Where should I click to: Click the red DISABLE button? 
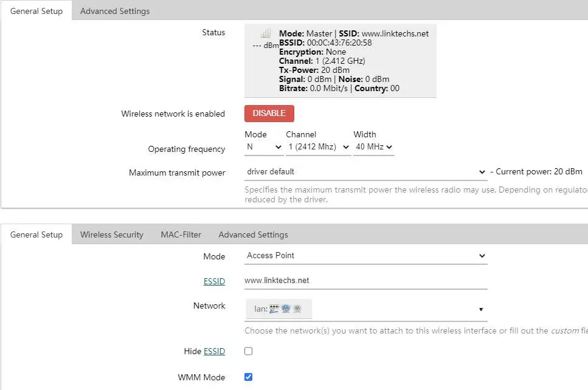269,113
